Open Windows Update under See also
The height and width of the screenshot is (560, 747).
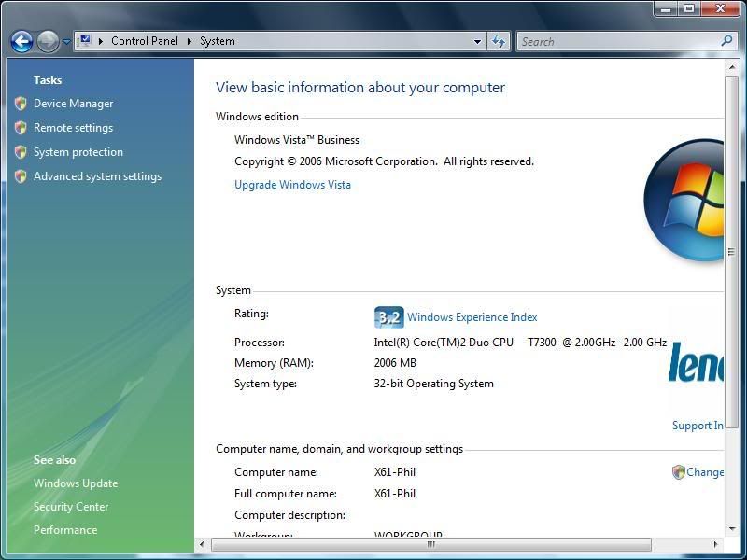coord(76,483)
